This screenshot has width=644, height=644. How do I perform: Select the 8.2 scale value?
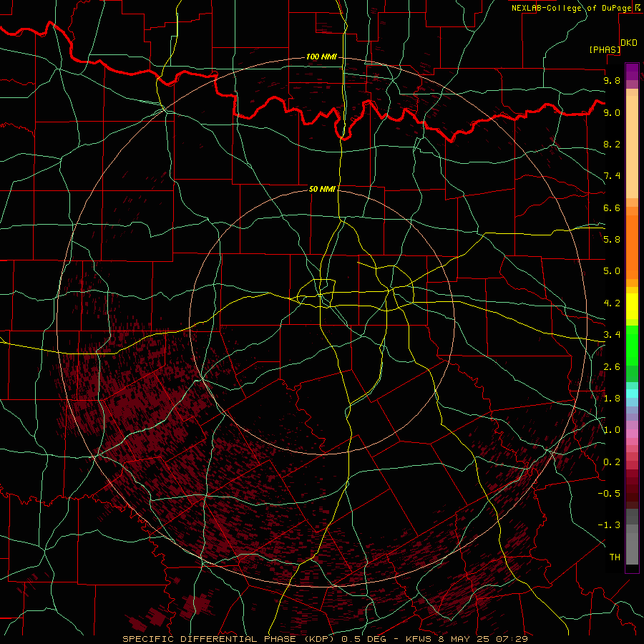pos(612,144)
